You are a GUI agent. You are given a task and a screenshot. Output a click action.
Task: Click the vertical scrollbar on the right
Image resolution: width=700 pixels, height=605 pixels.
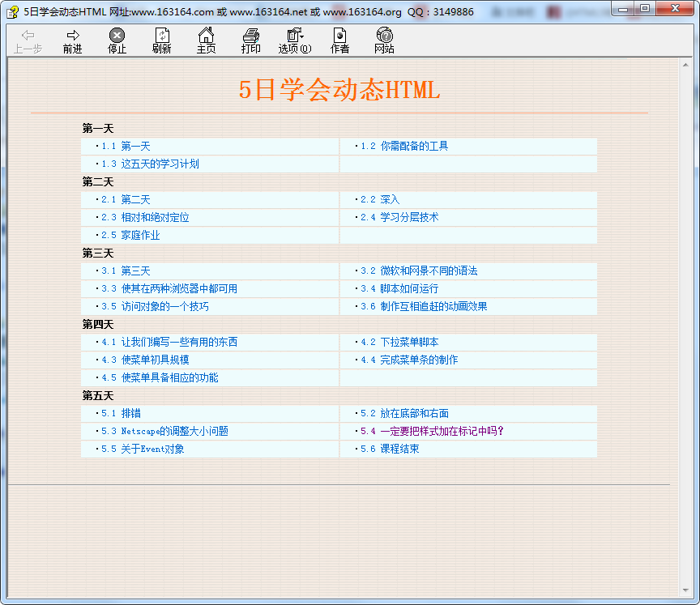pos(685,324)
